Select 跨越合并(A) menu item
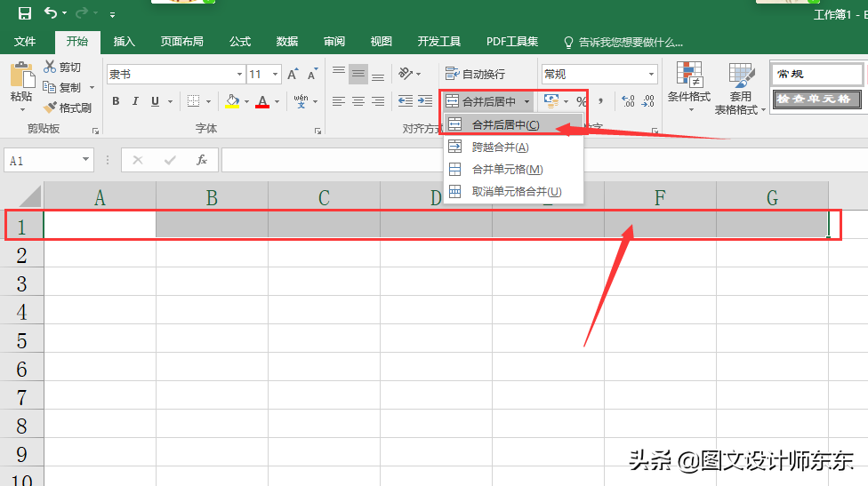Viewport: 868px width, 486px height. 514,147
